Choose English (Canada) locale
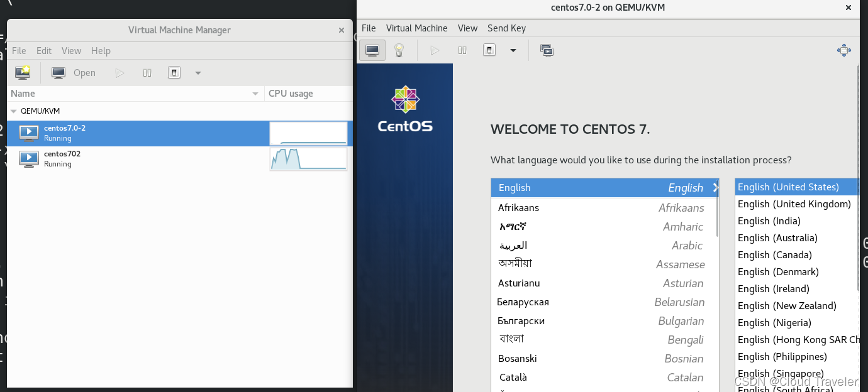Viewport: 868px width, 392px height. (797, 255)
